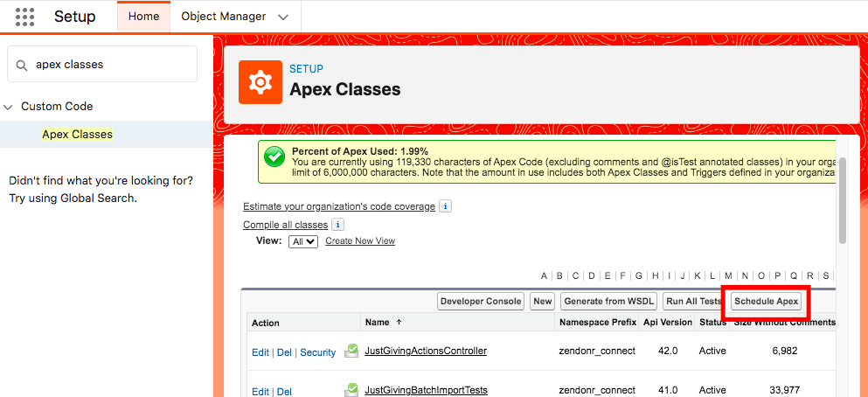Open the Object Manager tab dropdown chevron
The width and height of the screenshot is (868, 397).
click(283, 17)
